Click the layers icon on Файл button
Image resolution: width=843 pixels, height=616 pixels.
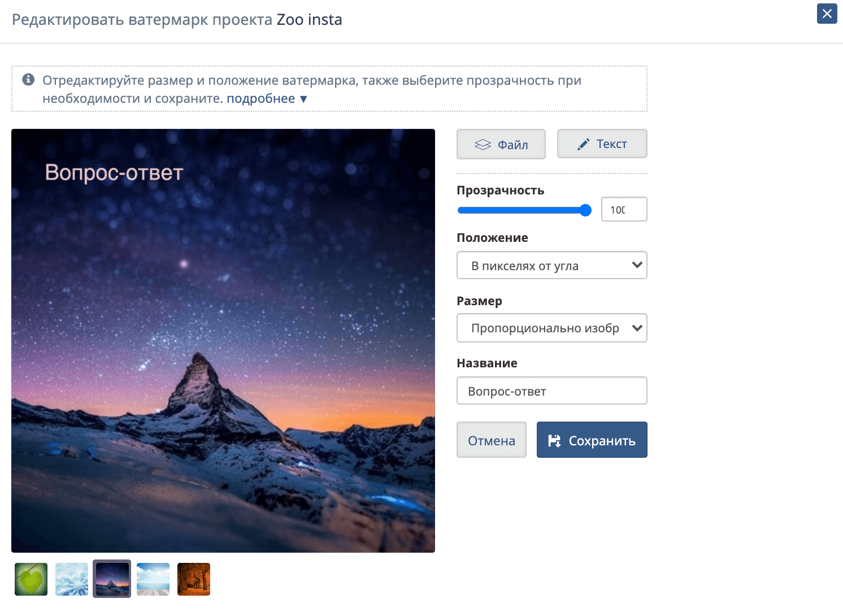click(483, 145)
